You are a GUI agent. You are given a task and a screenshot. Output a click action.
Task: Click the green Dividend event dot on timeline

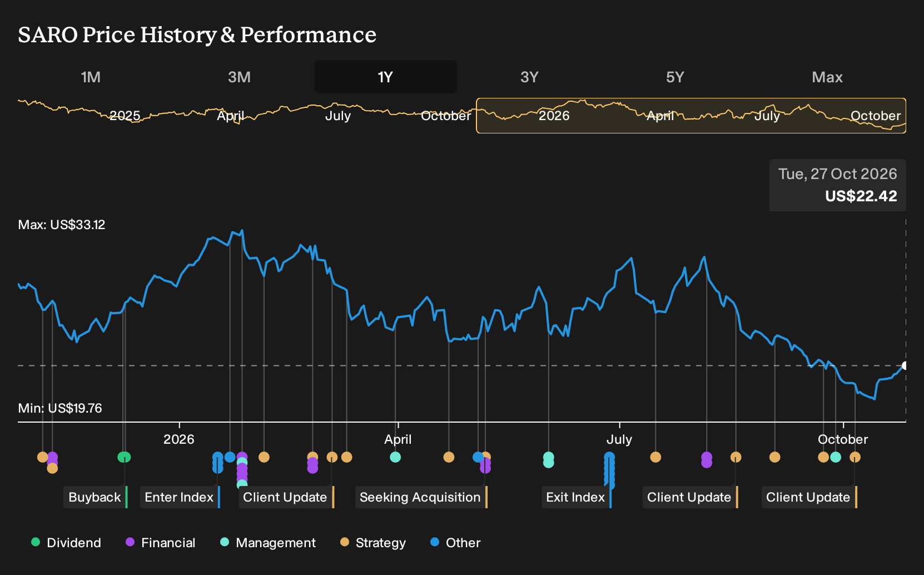coord(124,457)
